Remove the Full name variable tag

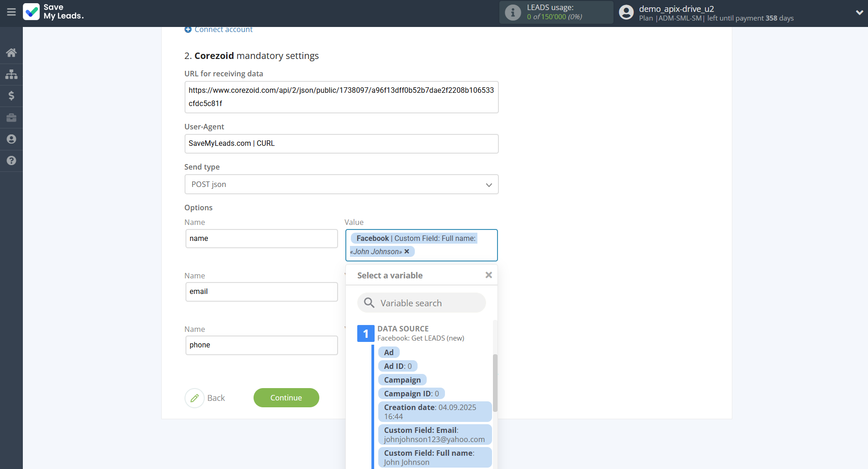tap(407, 251)
